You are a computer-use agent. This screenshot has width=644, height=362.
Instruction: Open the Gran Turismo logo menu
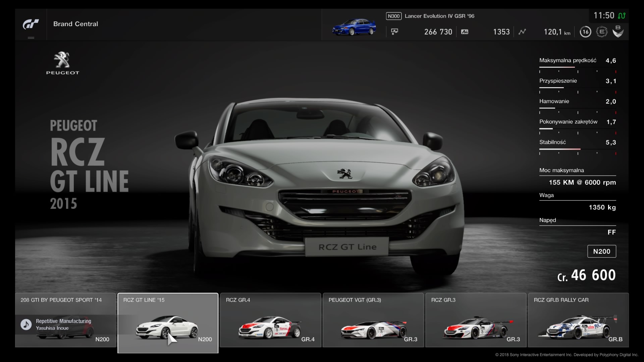pos(31,24)
